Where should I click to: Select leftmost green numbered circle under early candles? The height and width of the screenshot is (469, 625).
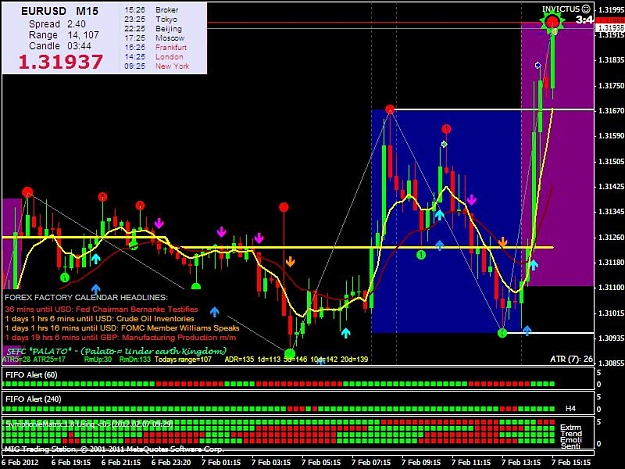click(x=65, y=277)
